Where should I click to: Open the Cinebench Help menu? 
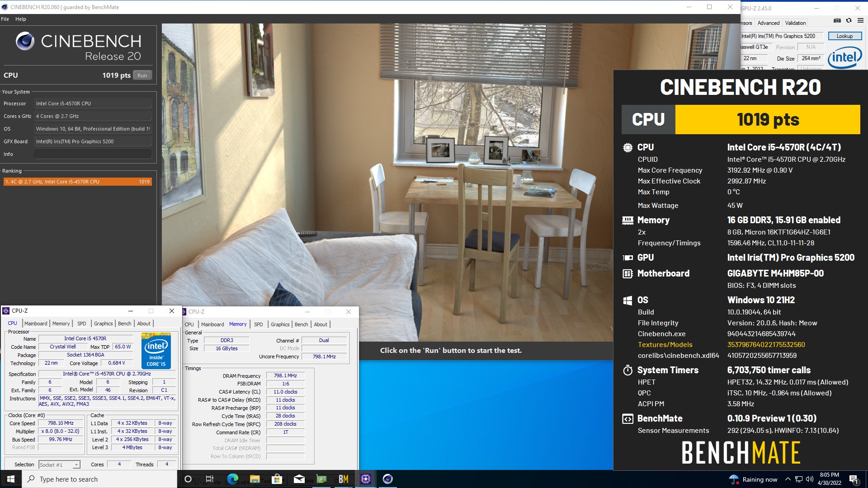tap(21, 19)
